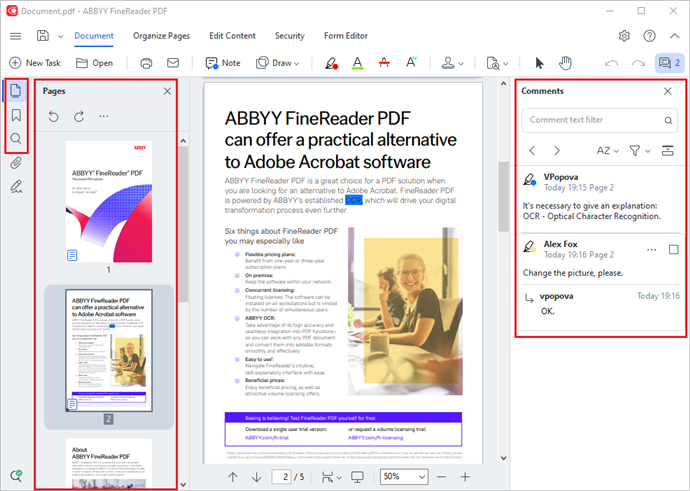Open the Attachments paperclip panel

click(16, 163)
